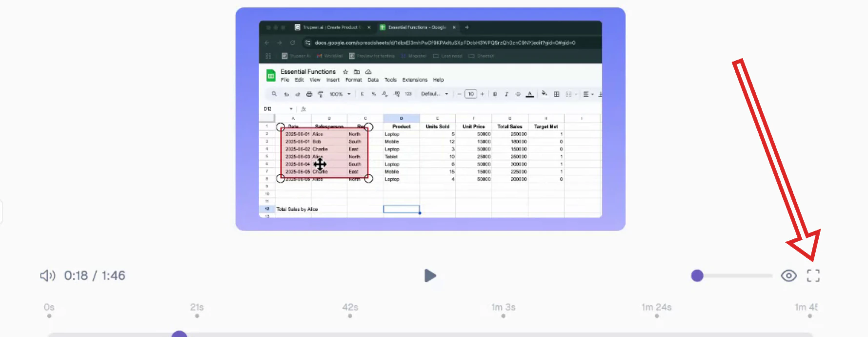The height and width of the screenshot is (337, 868).
Task: Click the Total Sales by Alice cell
Action: click(x=297, y=209)
